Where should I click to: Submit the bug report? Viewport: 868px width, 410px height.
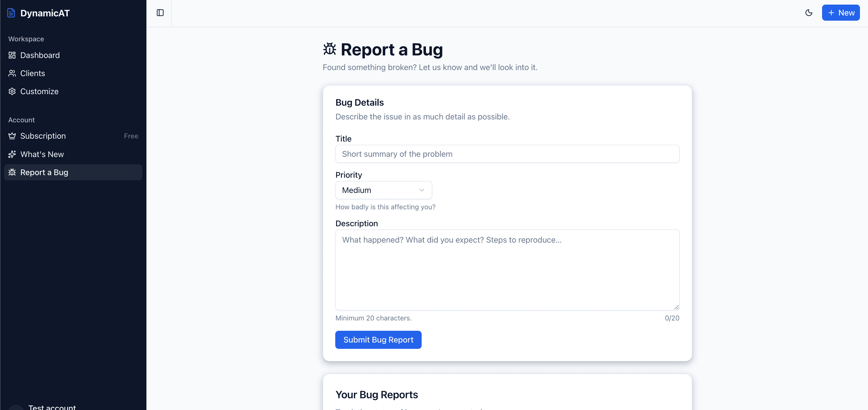pos(378,340)
